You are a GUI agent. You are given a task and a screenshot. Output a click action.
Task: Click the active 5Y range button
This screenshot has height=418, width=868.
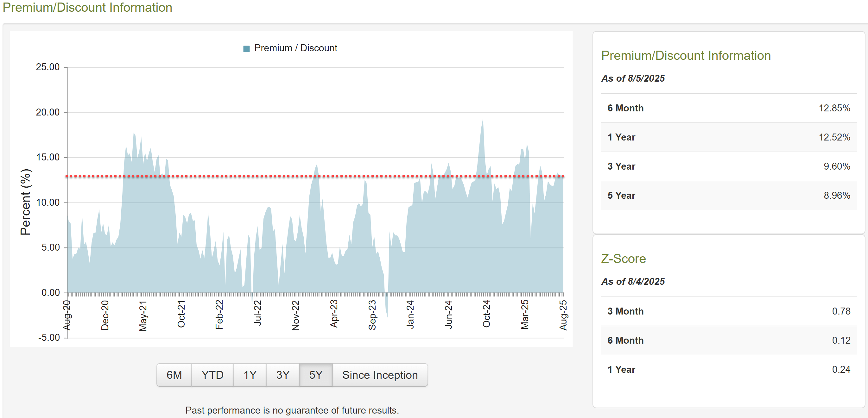[x=316, y=375]
